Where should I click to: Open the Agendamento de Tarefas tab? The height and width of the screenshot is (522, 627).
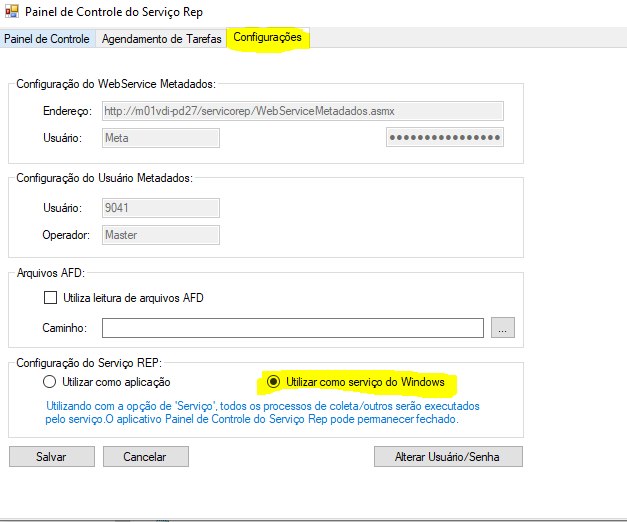coord(161,39)
